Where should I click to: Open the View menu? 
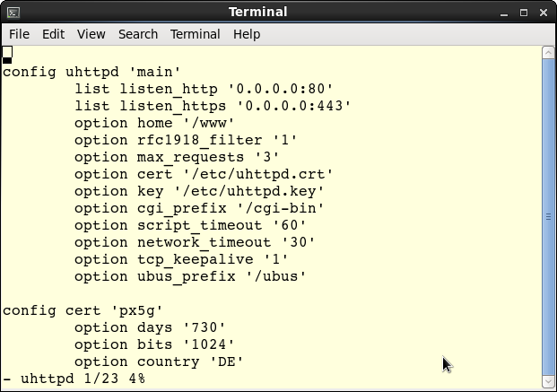[x=91, y=34]
